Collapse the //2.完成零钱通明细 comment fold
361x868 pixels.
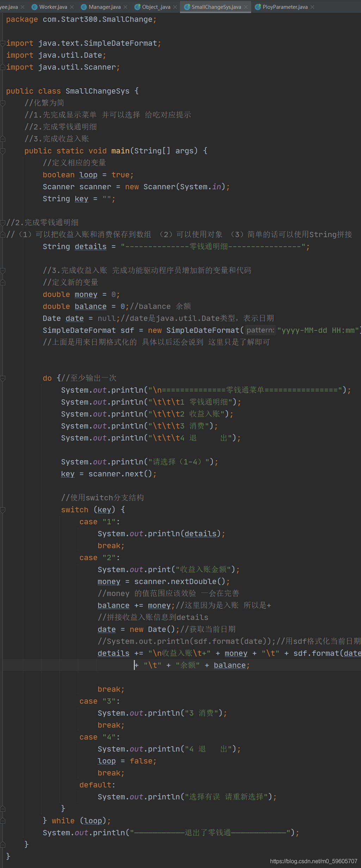(x=3, y=223)
